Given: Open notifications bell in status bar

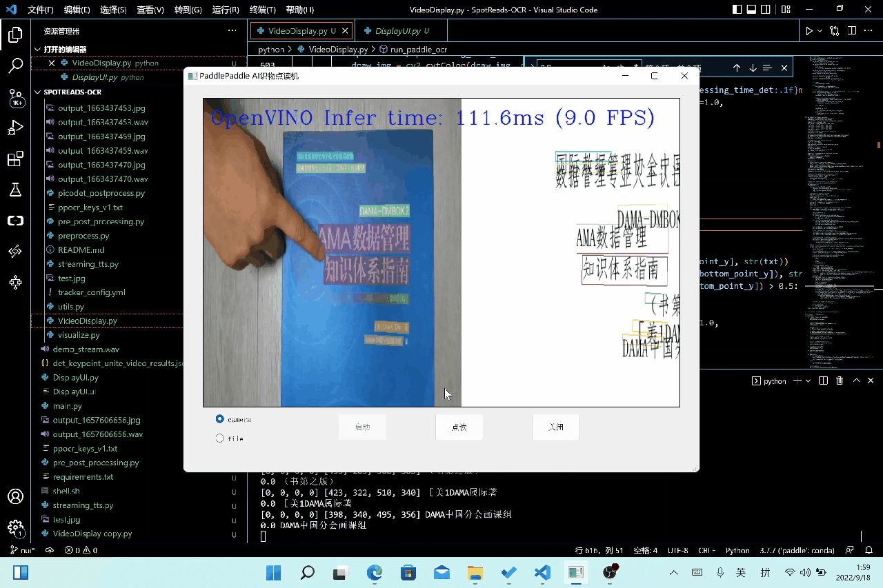Looking at the screenshot, I should (x=871, y=550).
